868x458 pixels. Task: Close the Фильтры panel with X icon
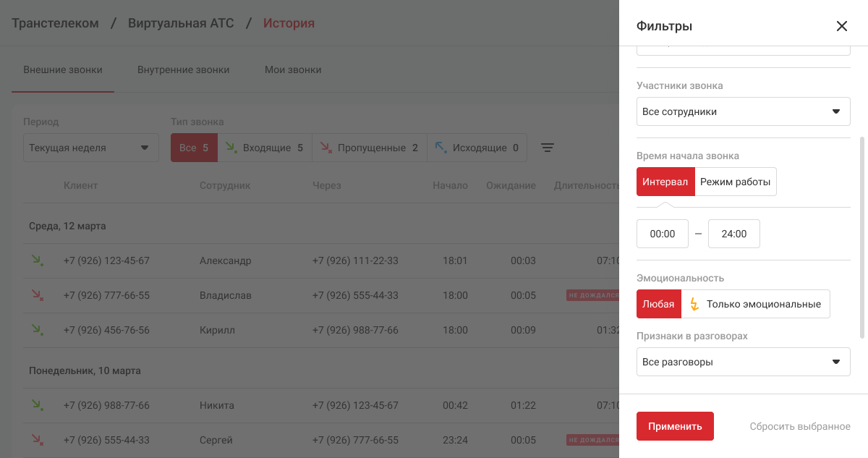841,26
